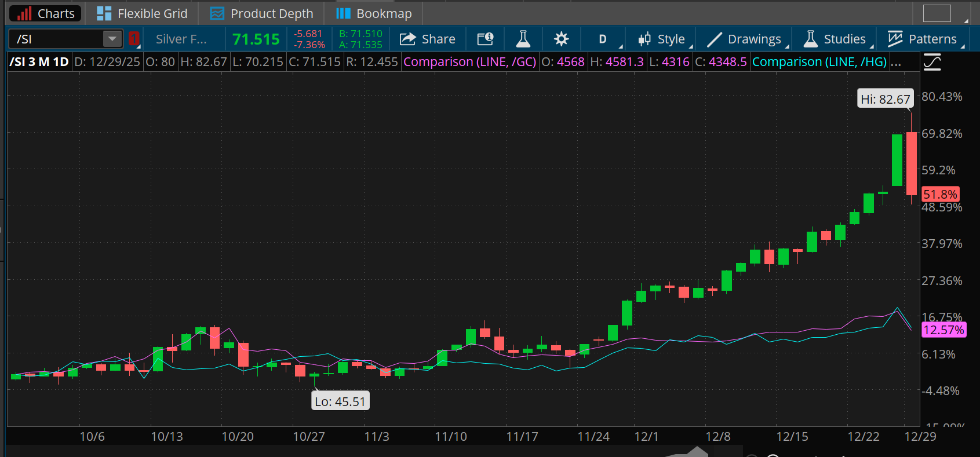Screen dimensions: 980x457
Task: Switch to the Flexible Grid tab
Action: click(142, 13)
